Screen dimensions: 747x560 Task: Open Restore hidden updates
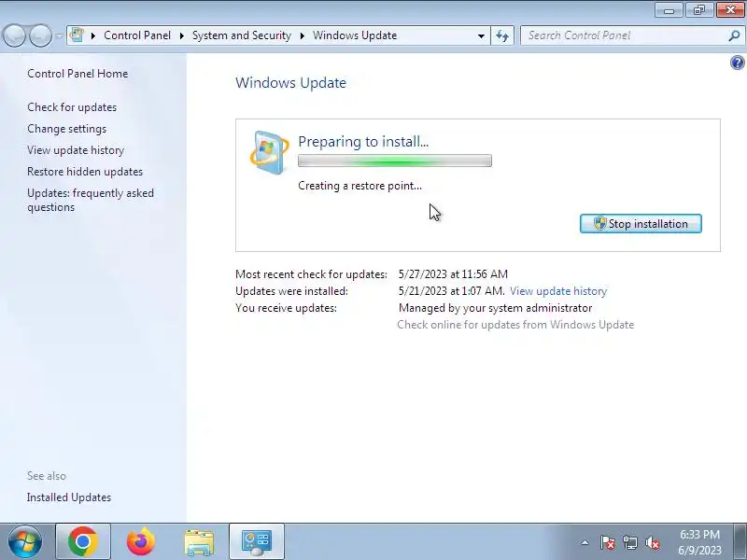point(85,172)
